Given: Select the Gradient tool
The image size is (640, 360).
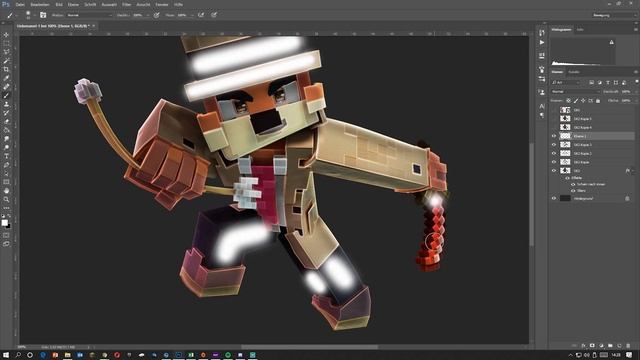Looking at the screenshot, I should 6,130.
